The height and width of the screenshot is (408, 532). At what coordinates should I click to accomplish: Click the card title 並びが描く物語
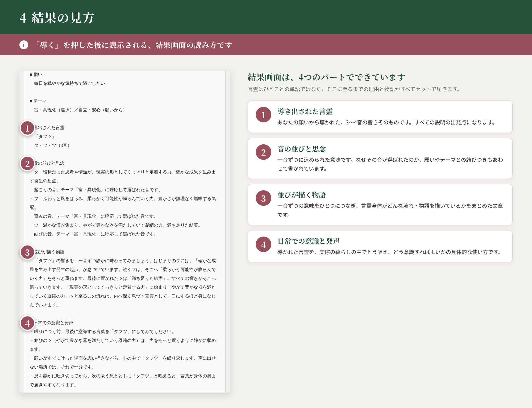(301, 195)
